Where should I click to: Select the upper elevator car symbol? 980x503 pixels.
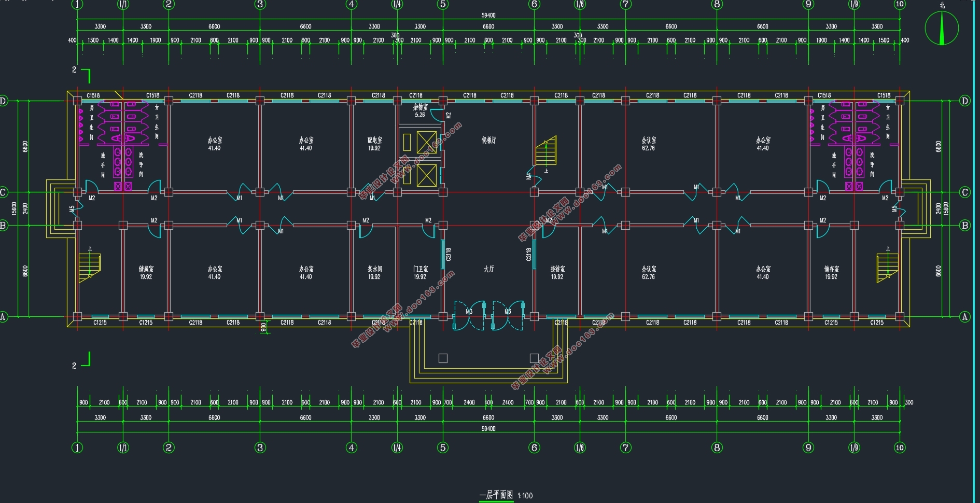point(426,142)
